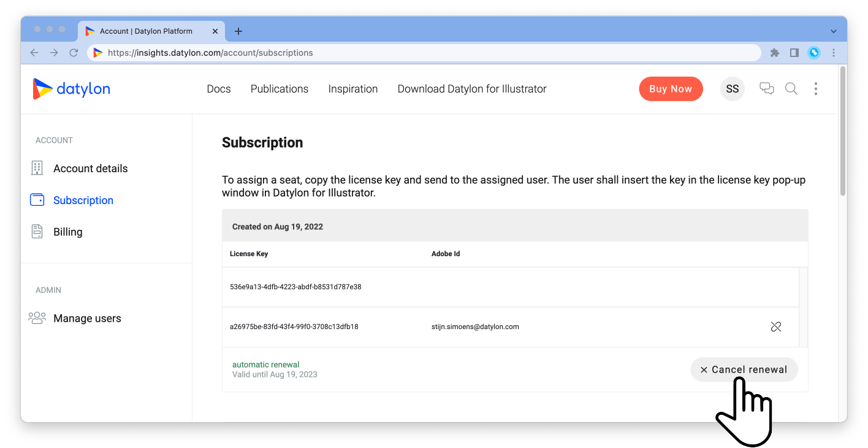868x448 pixels.
Task: Click the stijn.simoens@datylon.com Adobe Id
Action: tap(475, 327)
